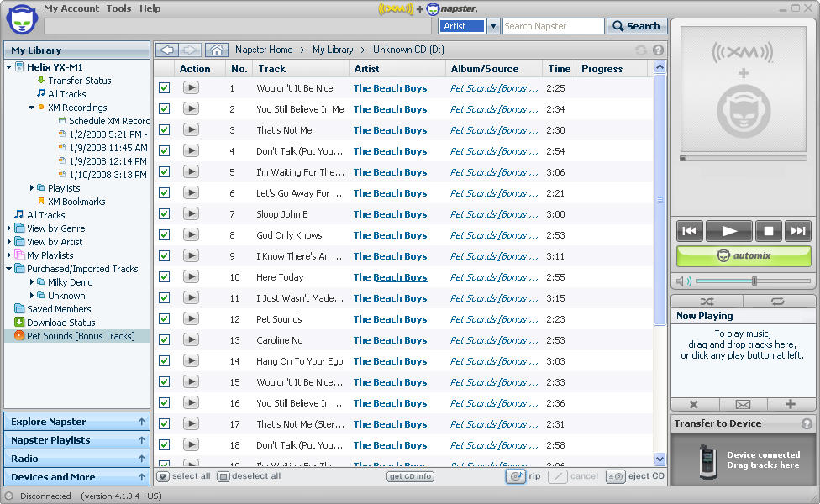Click the eject CD icon
The height and width of the screenshot is (504, 820).
point(616,476)
